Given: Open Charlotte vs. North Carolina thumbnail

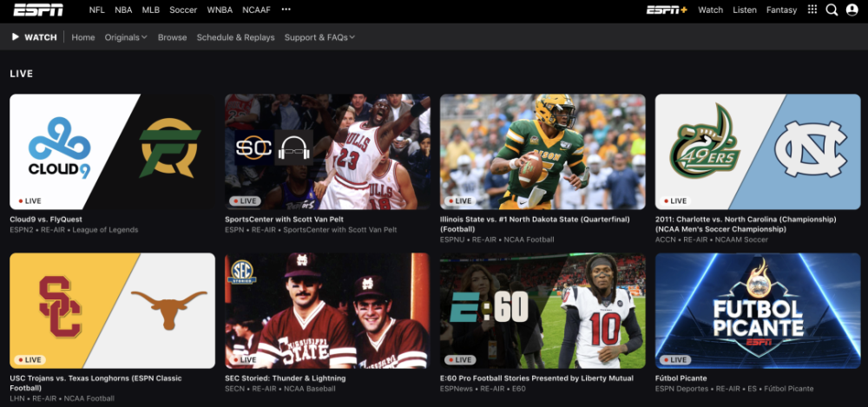Looking at the screenshot, I should (x=758, y=152).
